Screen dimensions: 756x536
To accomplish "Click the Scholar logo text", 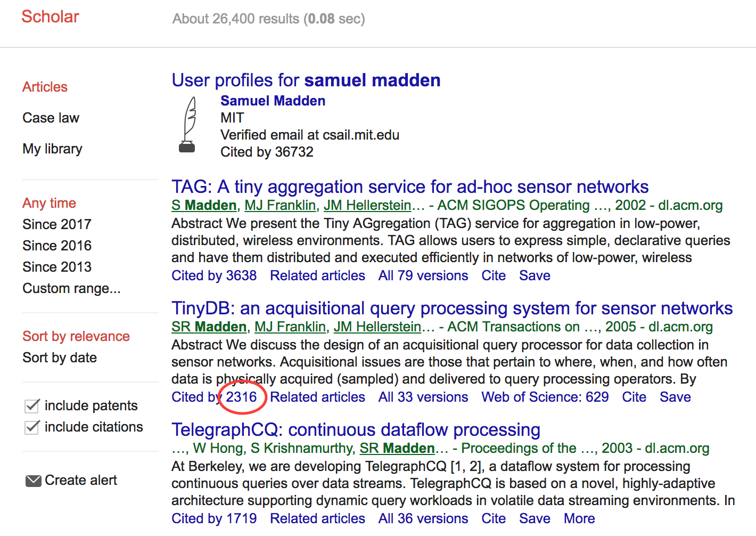I will 50,17.
